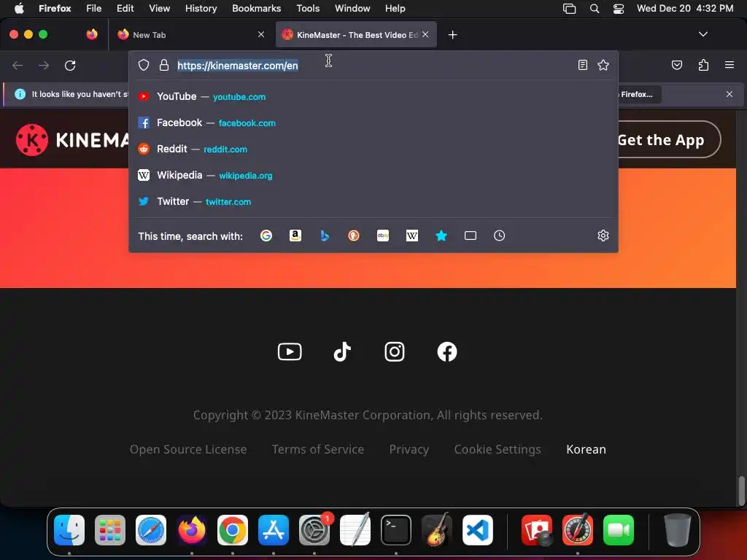Search with Amazon icon this time
This screenshot has width=747, height=560.
pos(295,236)
